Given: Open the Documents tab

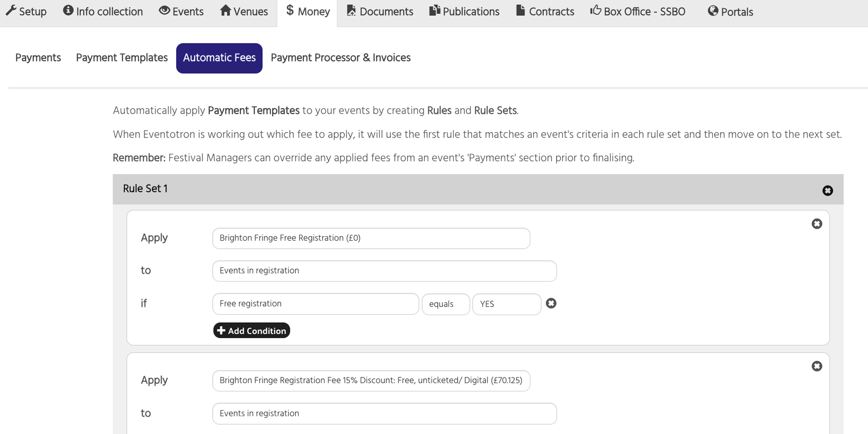Looking at the screenshot, I should click(x=380, y=12).
